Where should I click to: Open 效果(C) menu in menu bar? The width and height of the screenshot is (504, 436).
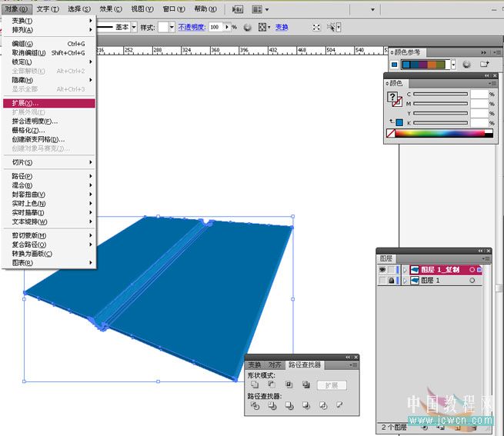[111, 9]
